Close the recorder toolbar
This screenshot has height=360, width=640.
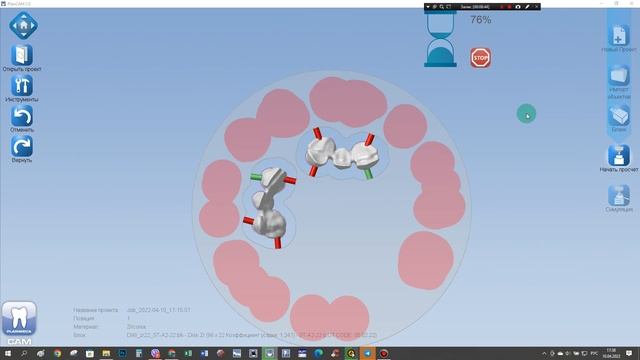coord(536,7)
